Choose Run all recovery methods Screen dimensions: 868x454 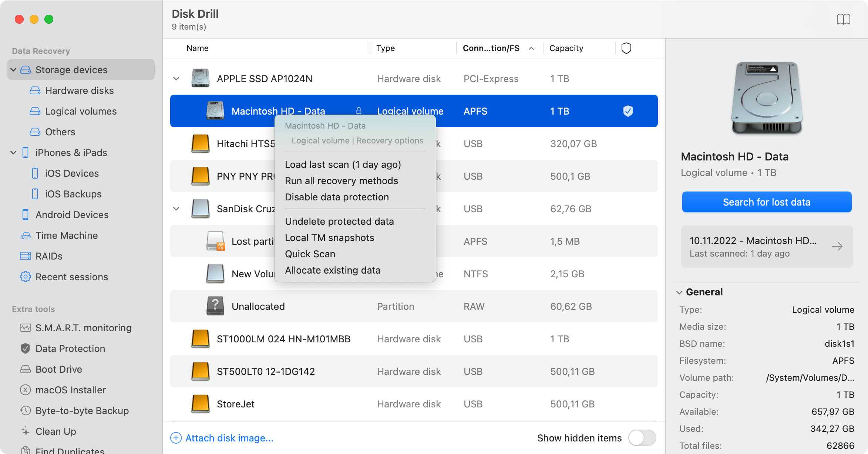[x=342, y=181]
